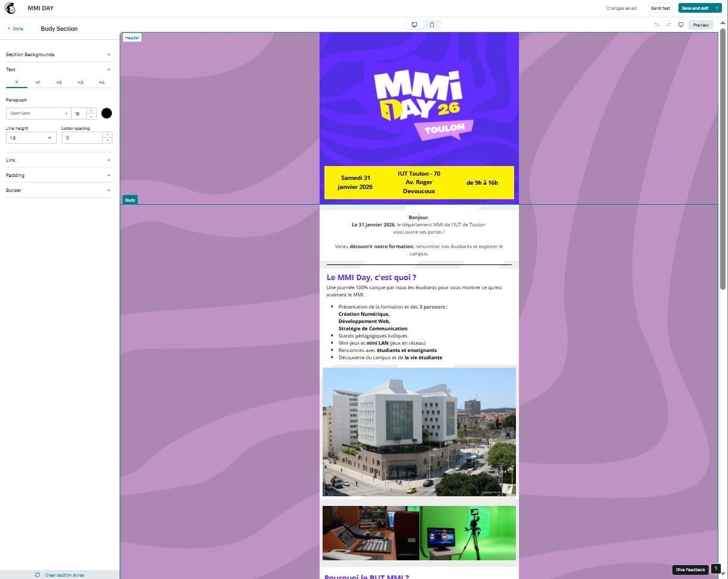Click the refresh icon beside Clear section styles

(x=37, y=575)
